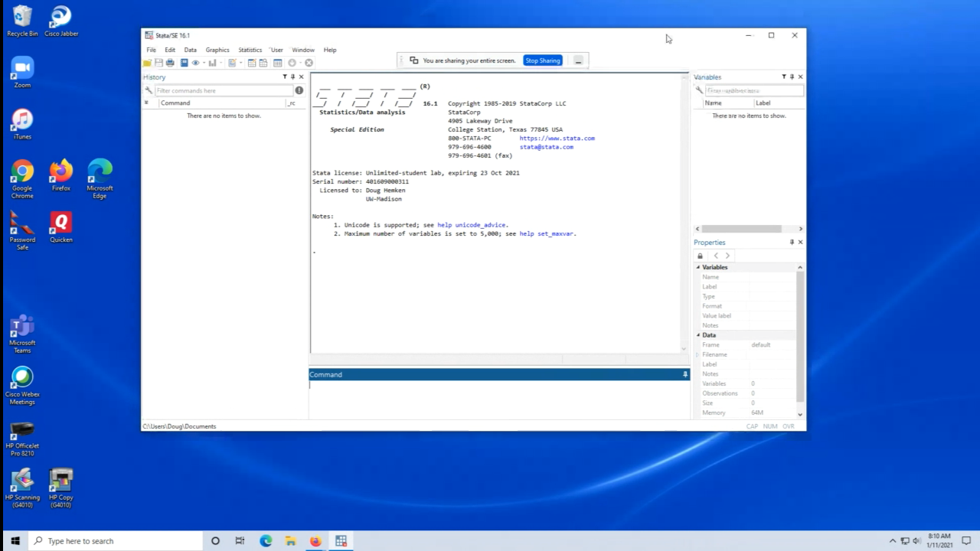Toggle the filter funnel in History panel
This screenshot has height=551, width=980.
tap(284, 77)
